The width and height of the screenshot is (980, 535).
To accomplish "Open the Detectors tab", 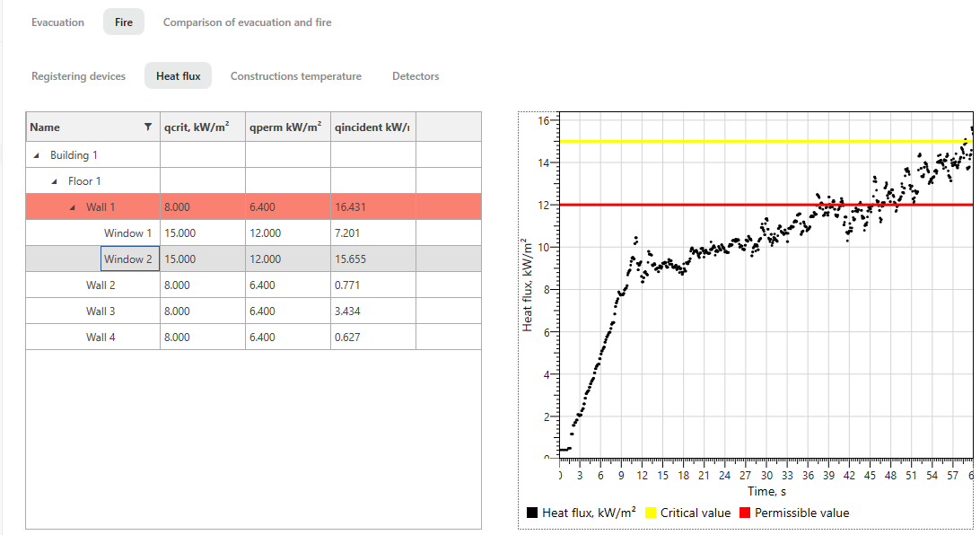I will click(x=416, y=75).
